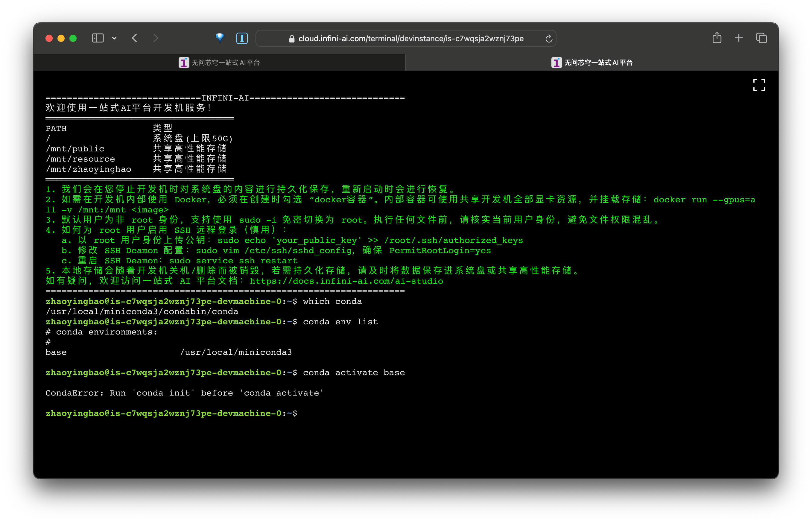Screen dimensions: 812x523
Task: Click 'PermitRootLogin=yes' instruction text
Action: pyautogui.click(x=440, y=250)
